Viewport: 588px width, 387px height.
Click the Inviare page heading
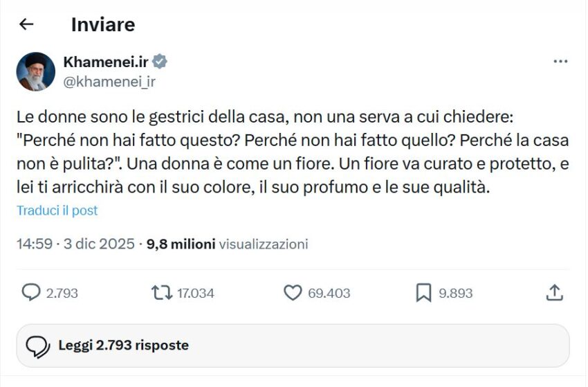(103, 25)
